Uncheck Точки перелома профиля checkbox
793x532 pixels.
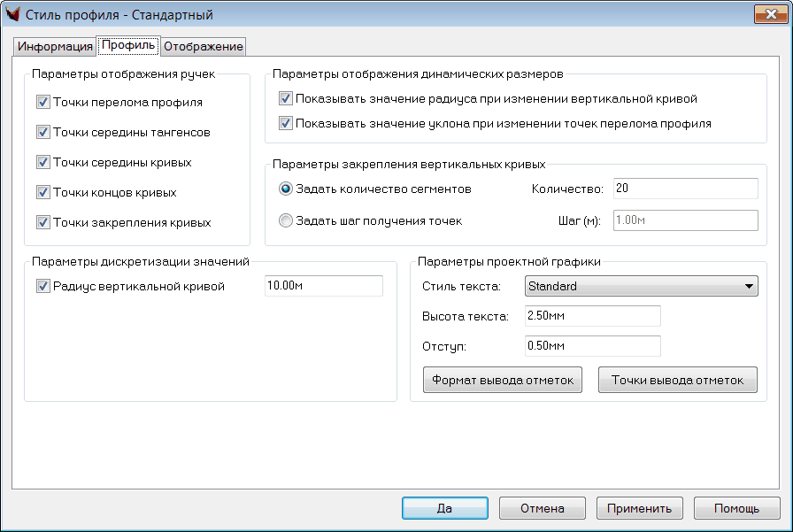[43, 103]
